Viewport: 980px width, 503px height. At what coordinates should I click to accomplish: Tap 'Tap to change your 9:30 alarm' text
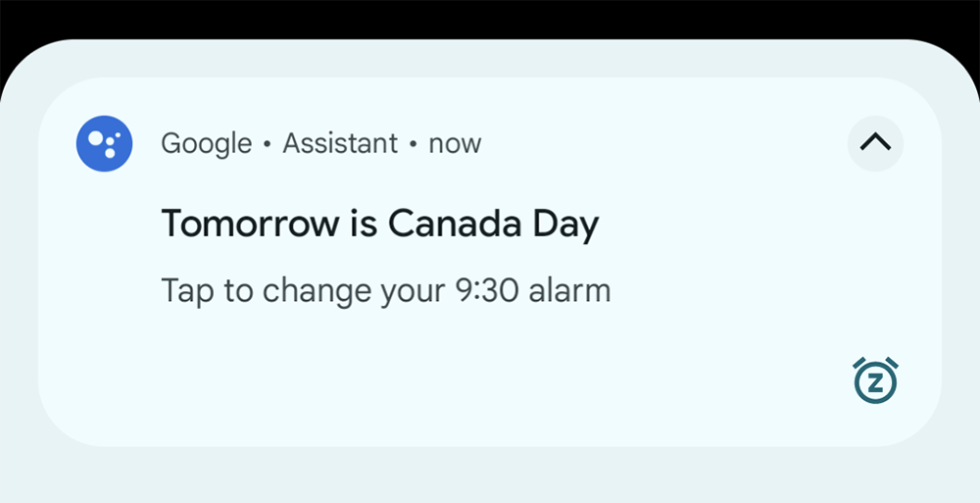click(385, 291)
